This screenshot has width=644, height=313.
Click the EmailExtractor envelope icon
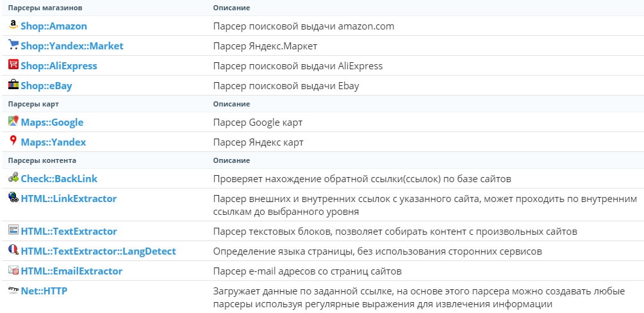click(13, 270)
